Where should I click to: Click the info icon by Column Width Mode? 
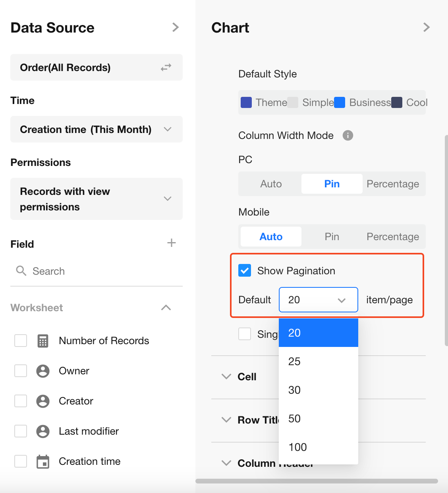point(348,135)
